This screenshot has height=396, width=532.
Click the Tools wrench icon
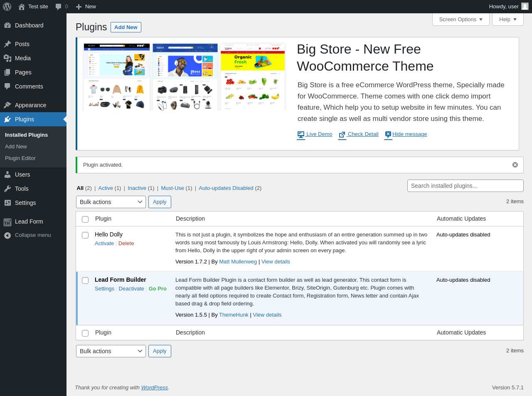click(x=7, y=189)
